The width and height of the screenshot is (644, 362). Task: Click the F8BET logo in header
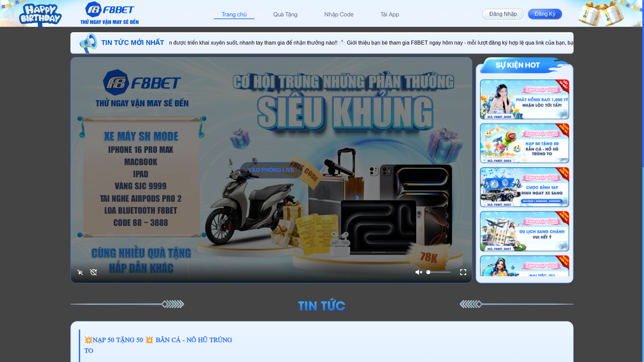coord(109,13)
